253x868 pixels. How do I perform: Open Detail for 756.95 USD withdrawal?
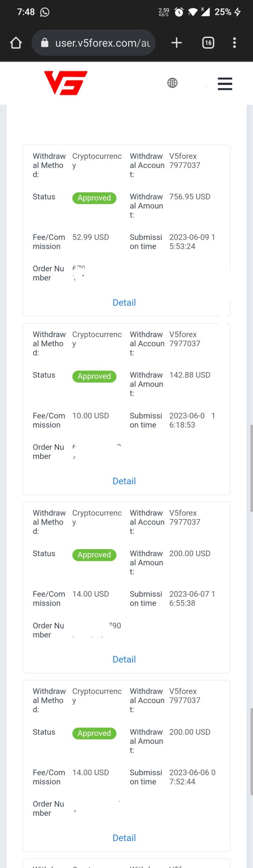coord(124,302)
